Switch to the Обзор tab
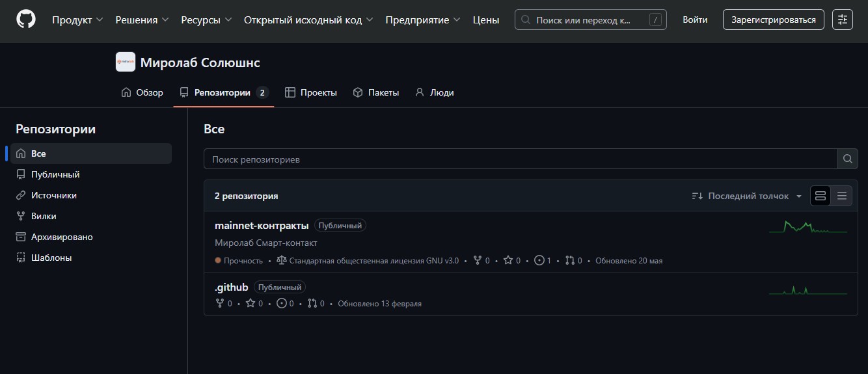The image size is (868, 374). coord(142,92)
